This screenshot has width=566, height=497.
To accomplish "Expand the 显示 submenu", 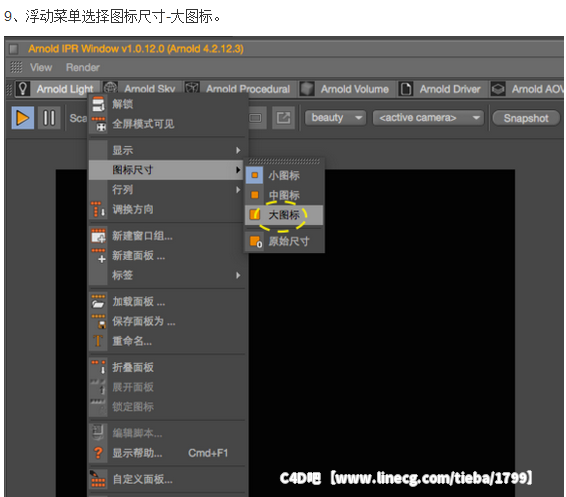I will 166,150.
